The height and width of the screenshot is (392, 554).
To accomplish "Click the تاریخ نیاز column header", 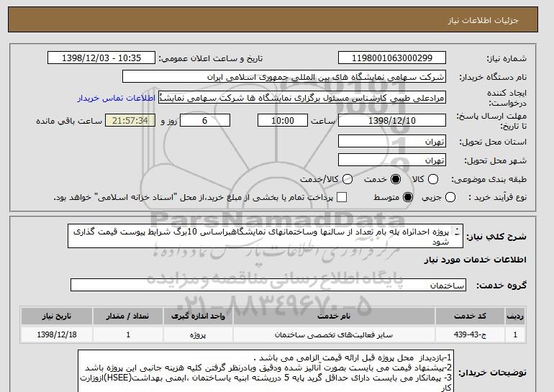I will click(57, 316).
